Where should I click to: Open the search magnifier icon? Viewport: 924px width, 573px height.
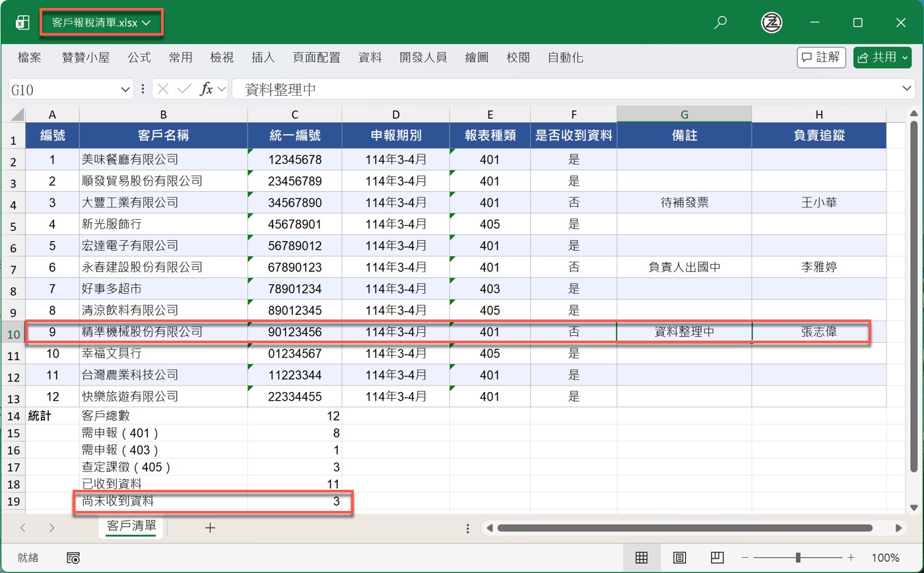coord(721,22)
